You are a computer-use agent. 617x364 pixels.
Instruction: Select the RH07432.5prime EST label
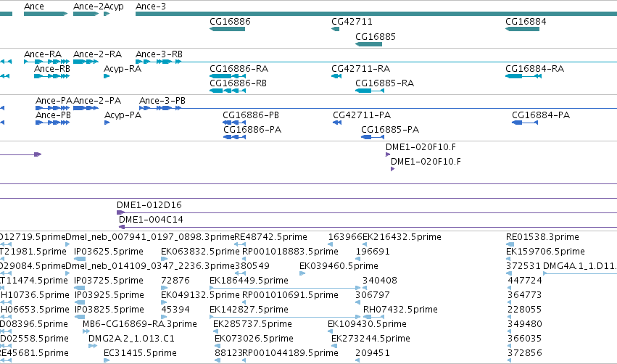tap(400, 310)
